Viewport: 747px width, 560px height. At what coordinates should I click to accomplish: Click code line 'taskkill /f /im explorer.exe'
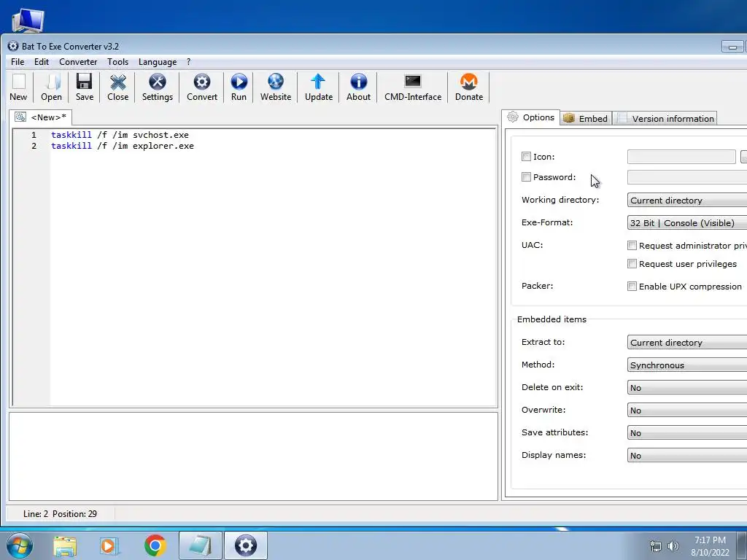click(x=123, y=146)
